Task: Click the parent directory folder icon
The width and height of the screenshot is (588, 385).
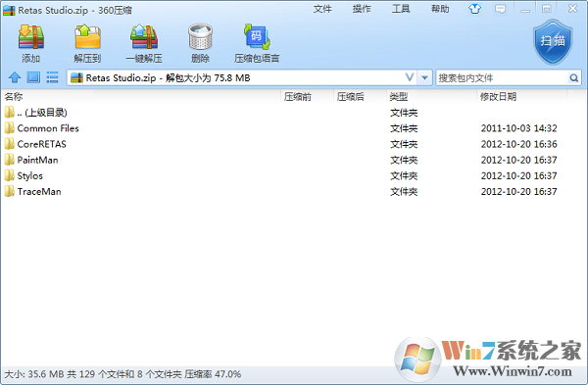Action: coord(10,112)
